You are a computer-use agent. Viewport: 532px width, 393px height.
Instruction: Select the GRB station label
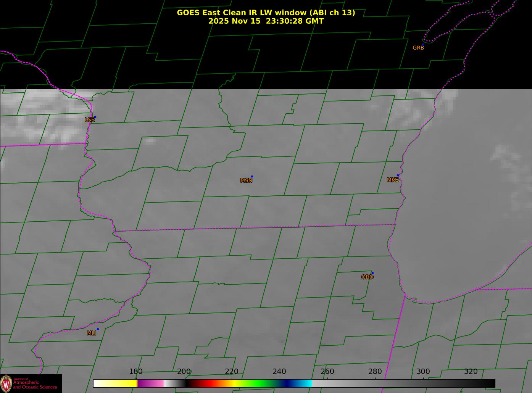click(418, 48)
